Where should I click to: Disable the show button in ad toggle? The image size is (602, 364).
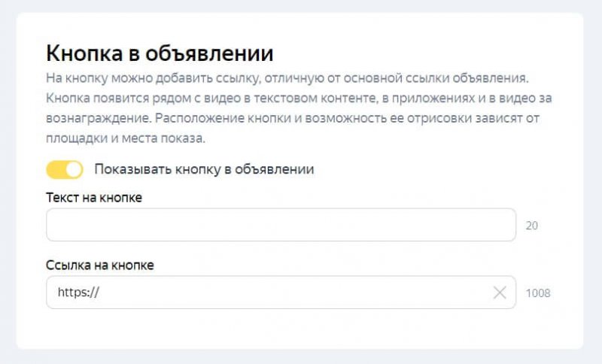pos(64,169)
